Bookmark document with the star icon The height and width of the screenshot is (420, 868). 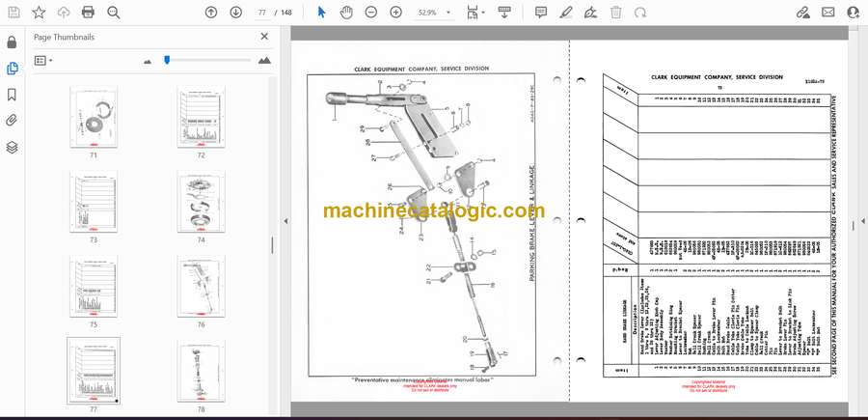click(x=39, y=13)
